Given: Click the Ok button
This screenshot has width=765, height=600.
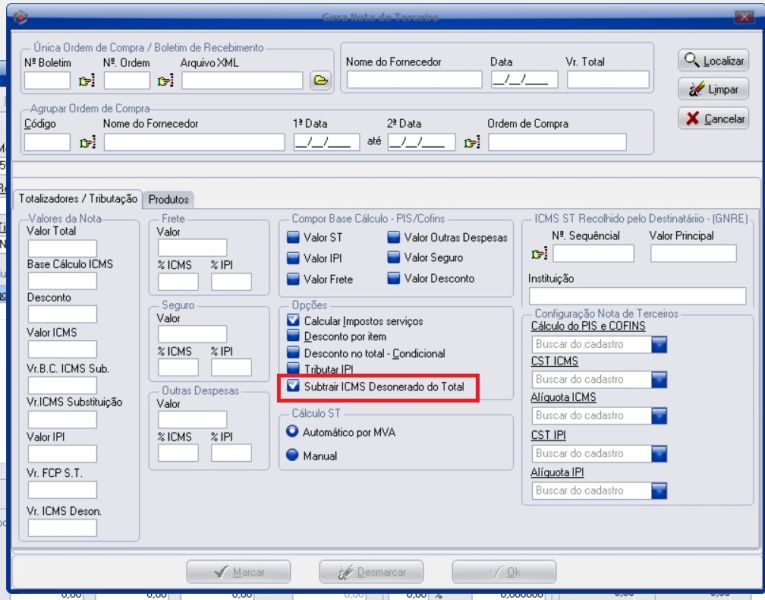Looking at the screenshot, I should [x=504, y=572].
